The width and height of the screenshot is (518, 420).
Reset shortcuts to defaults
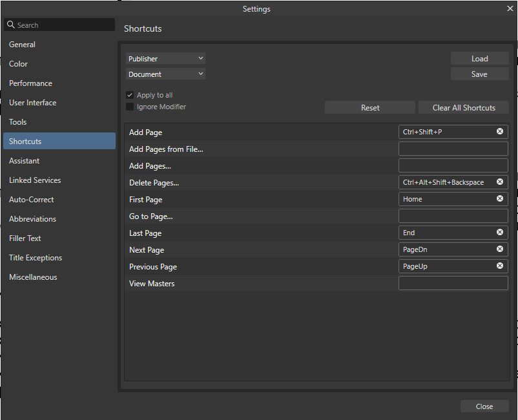pos(369,107)
